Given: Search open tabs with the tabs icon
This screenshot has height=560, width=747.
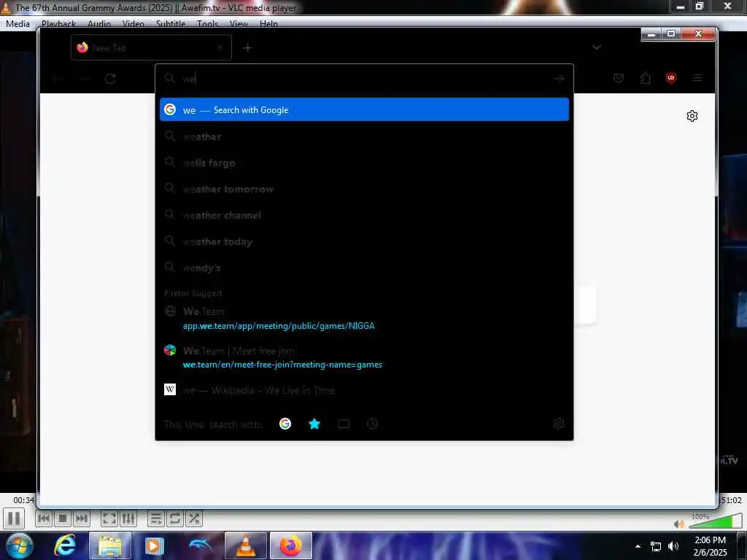Looking at the screenshot, I should (x=344, y=424).
